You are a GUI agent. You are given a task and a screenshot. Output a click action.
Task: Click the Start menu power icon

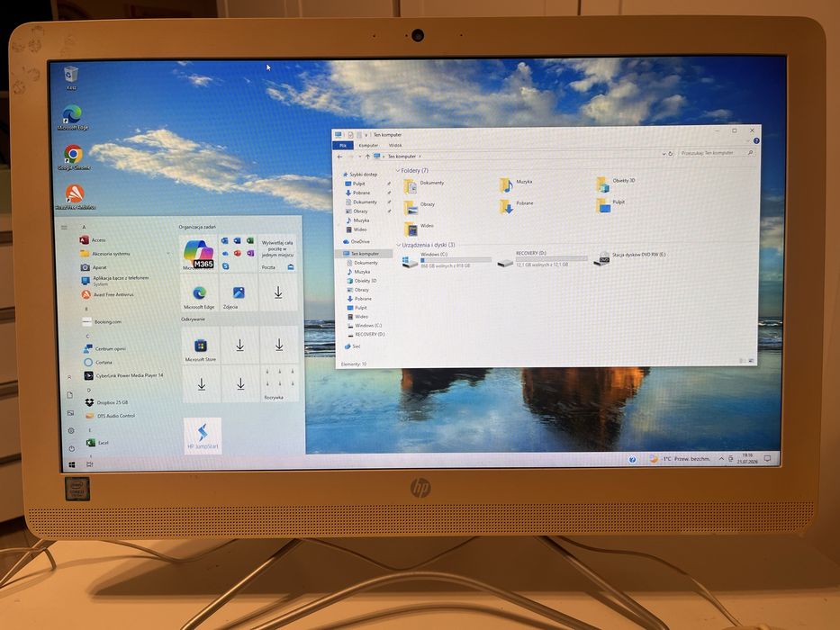click(71, 448)
